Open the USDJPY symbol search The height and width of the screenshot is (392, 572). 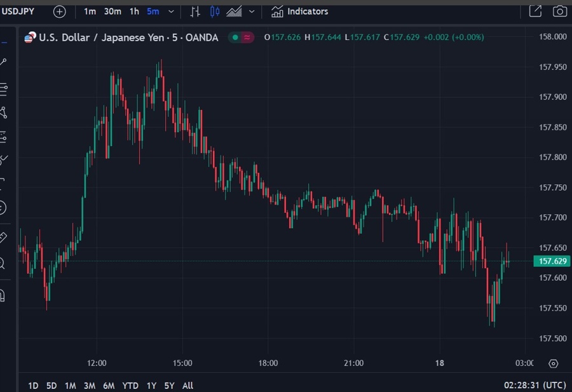click(18, 11)
